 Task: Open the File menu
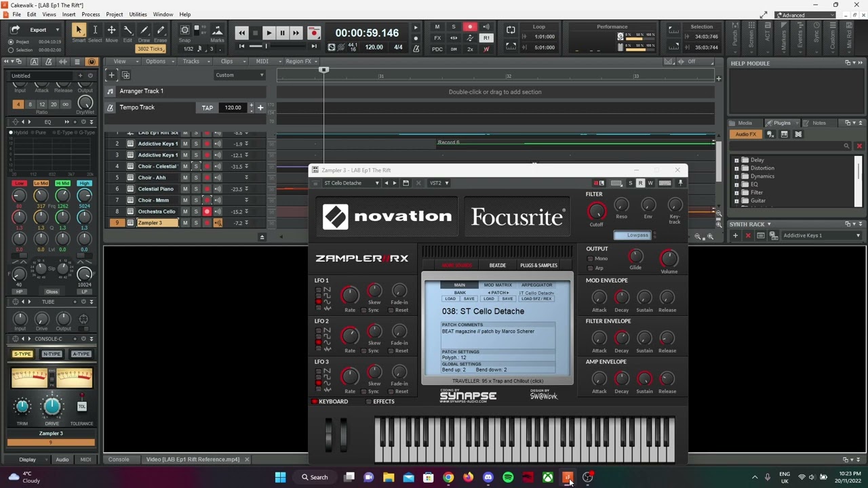click(x=16, y=14)
